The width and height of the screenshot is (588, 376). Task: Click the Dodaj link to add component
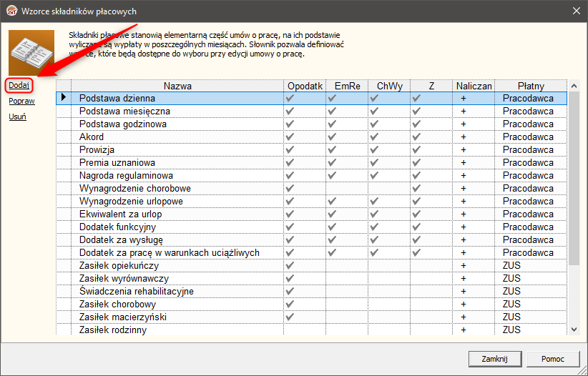(19, 85)
